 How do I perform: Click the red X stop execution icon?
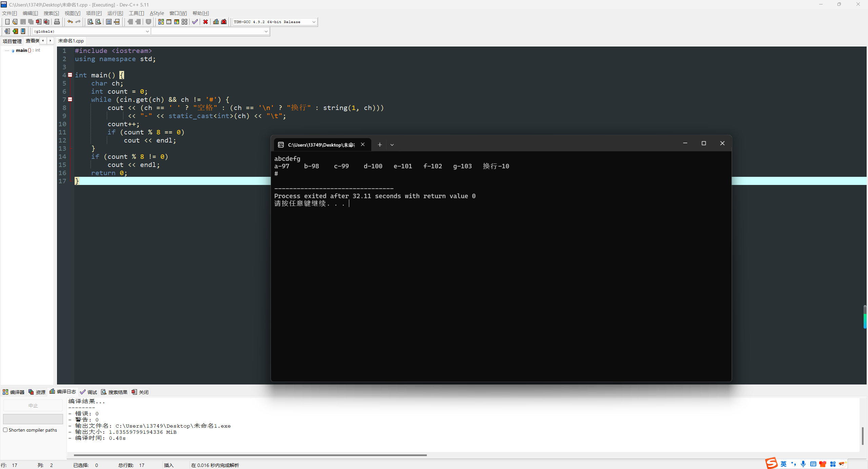coord(205,22)
